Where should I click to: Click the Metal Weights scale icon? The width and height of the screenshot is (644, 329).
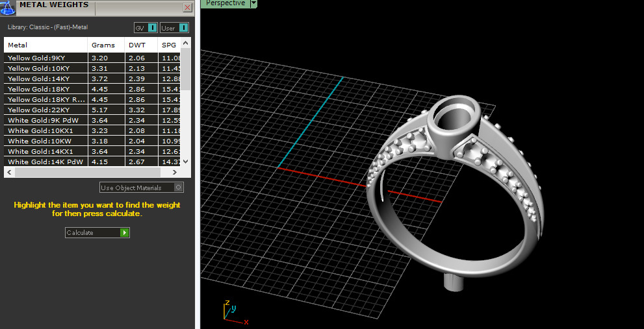click(7, 7)
